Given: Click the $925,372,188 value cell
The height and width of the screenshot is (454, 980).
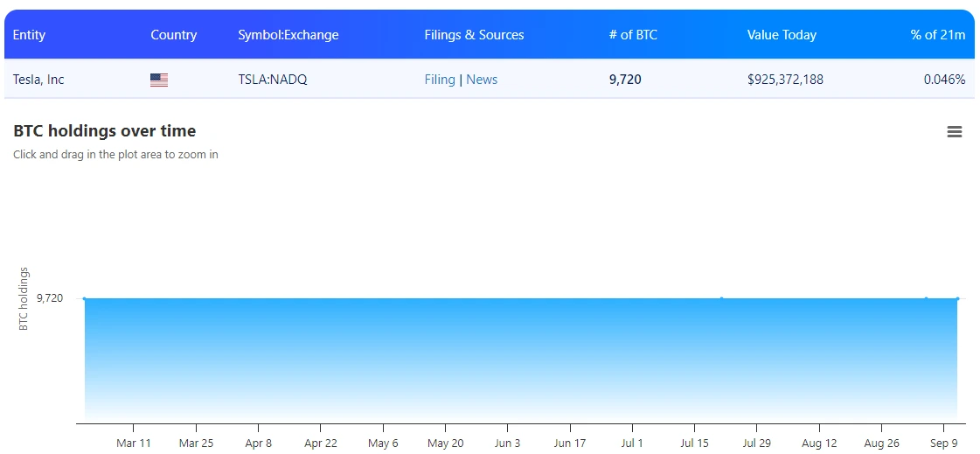Looking at the screenshot, I should click(785, 80).
